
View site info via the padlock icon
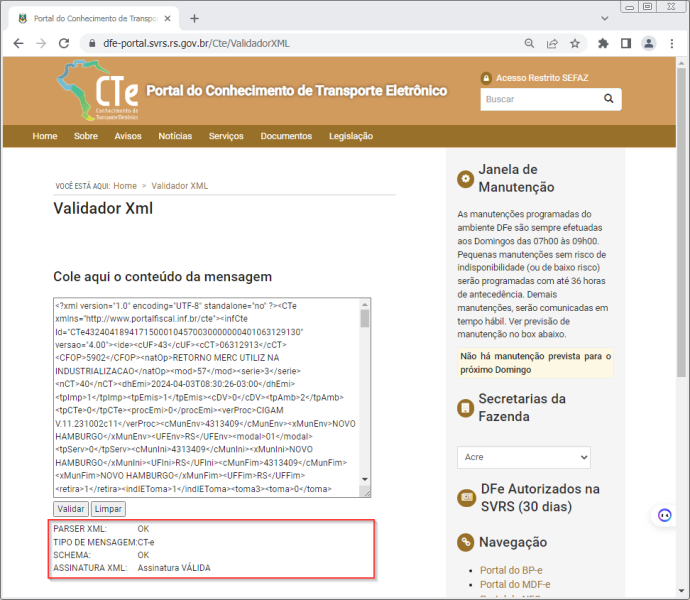(92, 43)
